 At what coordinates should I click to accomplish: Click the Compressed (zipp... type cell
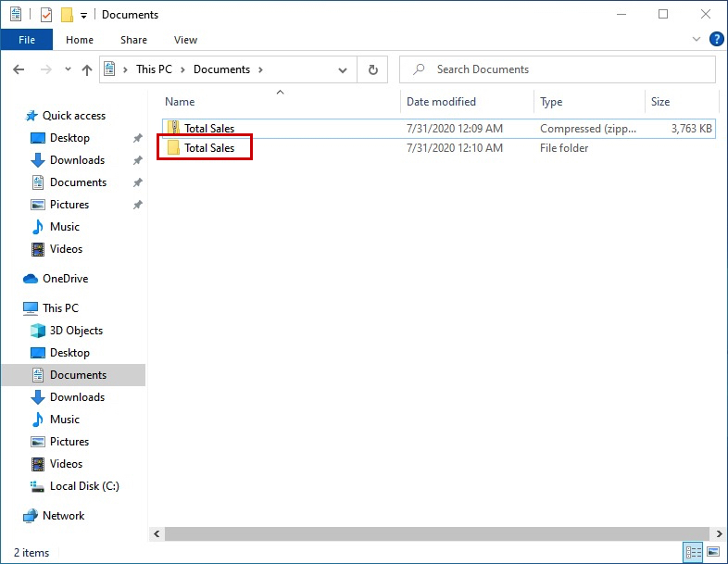tap(588, 129)
